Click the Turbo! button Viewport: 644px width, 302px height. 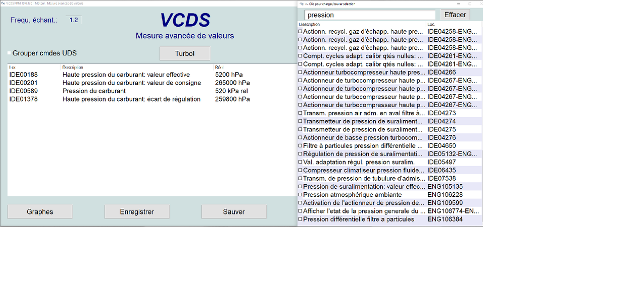tap(185, 53)
